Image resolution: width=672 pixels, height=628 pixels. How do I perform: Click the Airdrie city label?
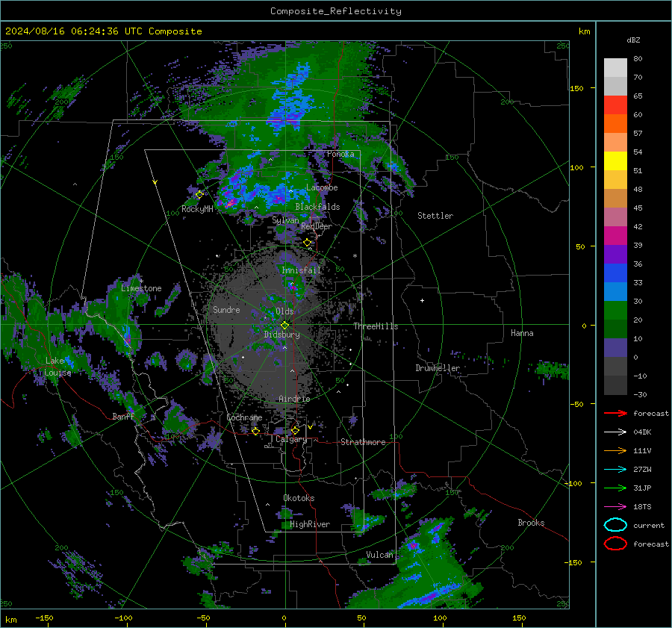[x=294, y=399]
